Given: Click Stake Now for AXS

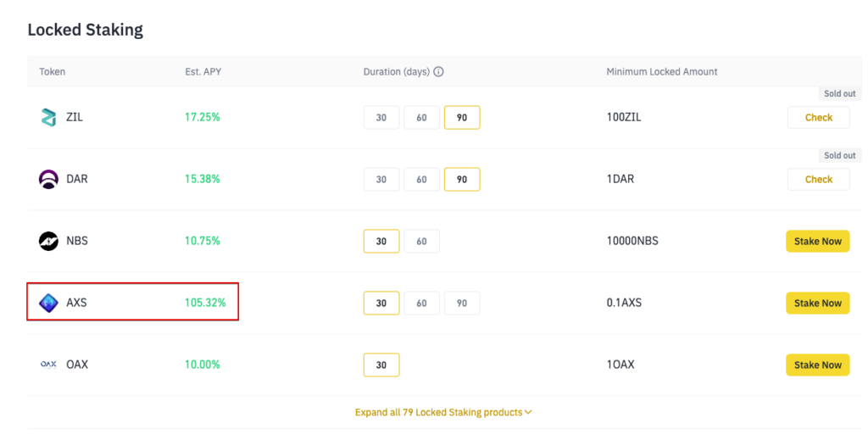Looking at the screenshot, I should [x=818, y=304].
